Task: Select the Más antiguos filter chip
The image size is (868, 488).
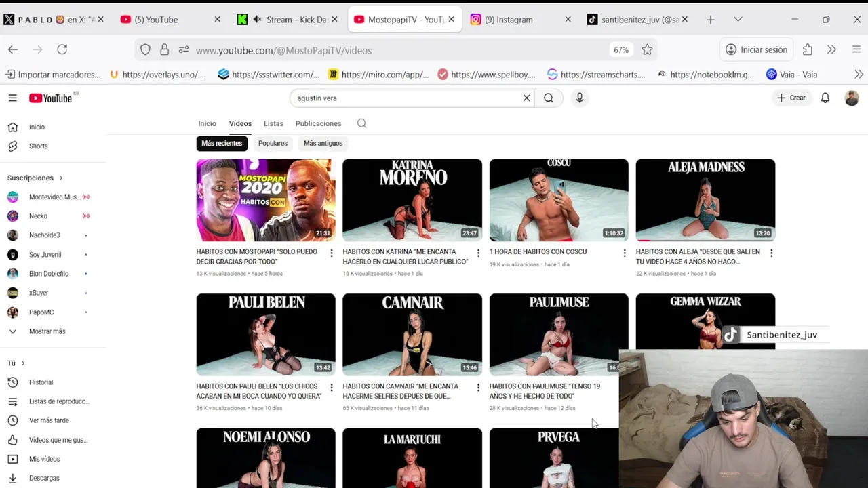Action: pos(323,143)
